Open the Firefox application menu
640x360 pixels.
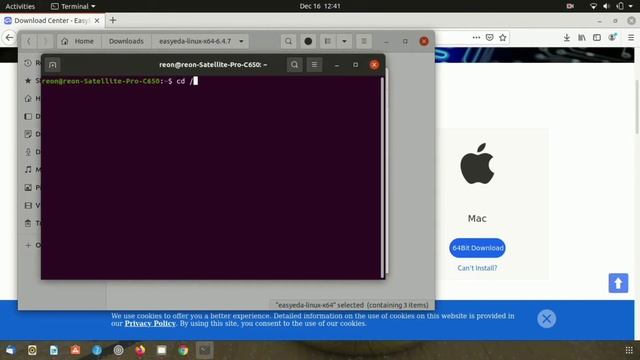click(631, 38)
